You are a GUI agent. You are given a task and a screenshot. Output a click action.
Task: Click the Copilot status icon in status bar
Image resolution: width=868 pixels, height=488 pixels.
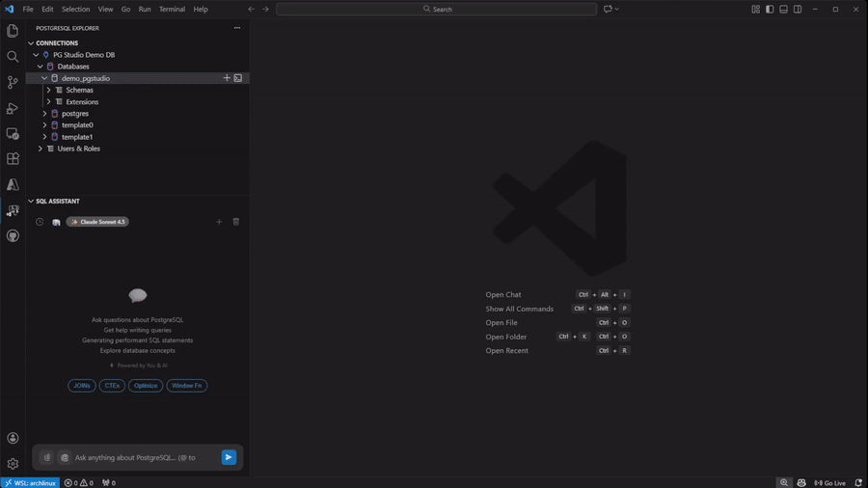tap(801, 483)
